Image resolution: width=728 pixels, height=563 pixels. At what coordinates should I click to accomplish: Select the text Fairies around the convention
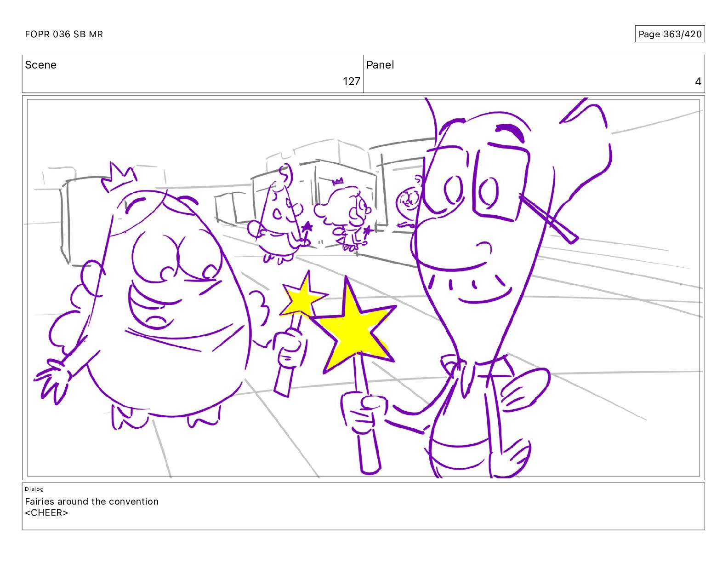pos(91,501)
